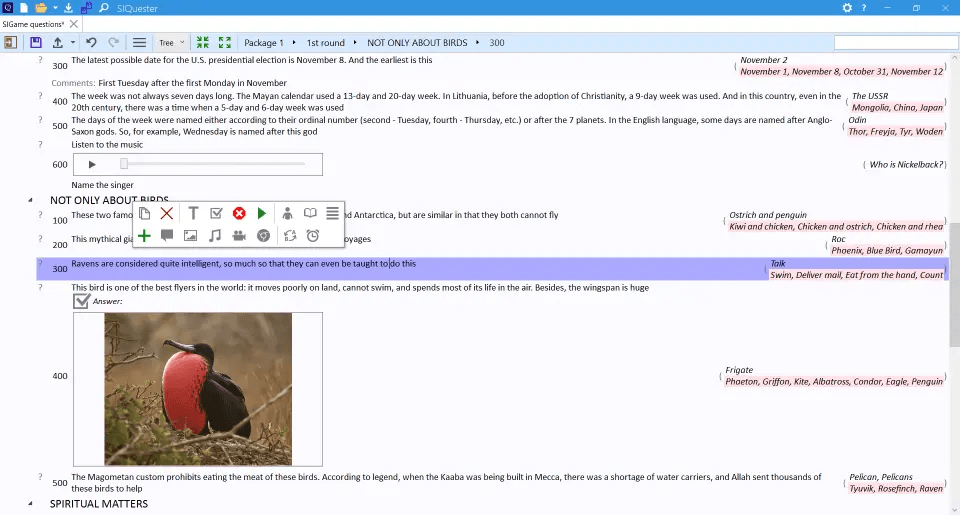This screenshot has height=515, width=960.
Task: Open the Tree view mode dropdown
Action: (171, 42)
